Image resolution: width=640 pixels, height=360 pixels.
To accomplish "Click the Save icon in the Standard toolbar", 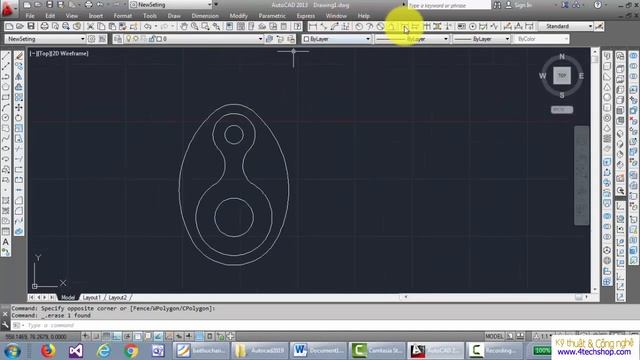I will coord(31,27).
